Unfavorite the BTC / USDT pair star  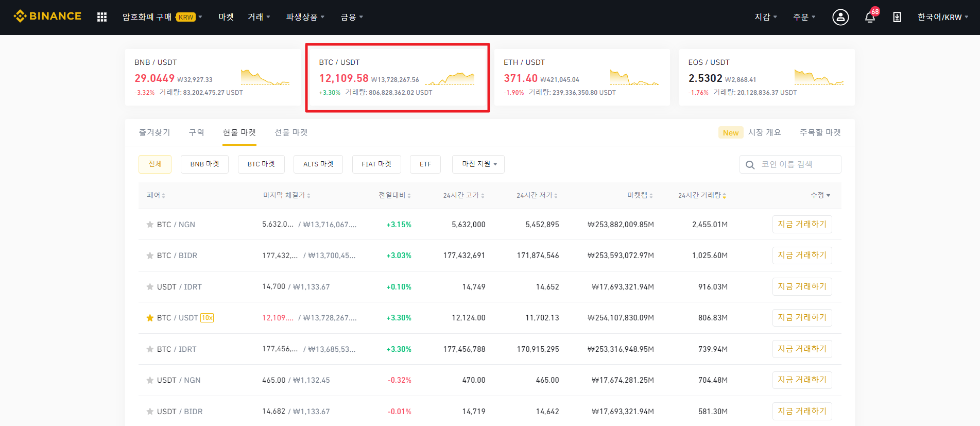tap(150, 318)
